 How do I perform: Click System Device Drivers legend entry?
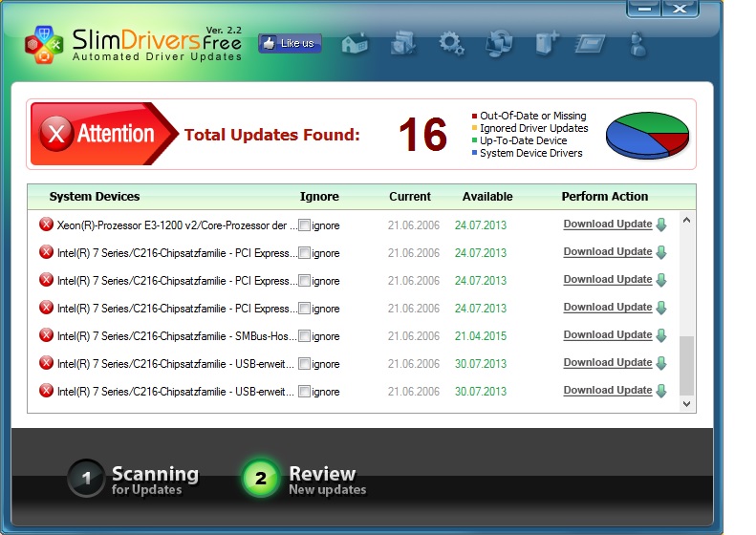[x=527, y=153]
